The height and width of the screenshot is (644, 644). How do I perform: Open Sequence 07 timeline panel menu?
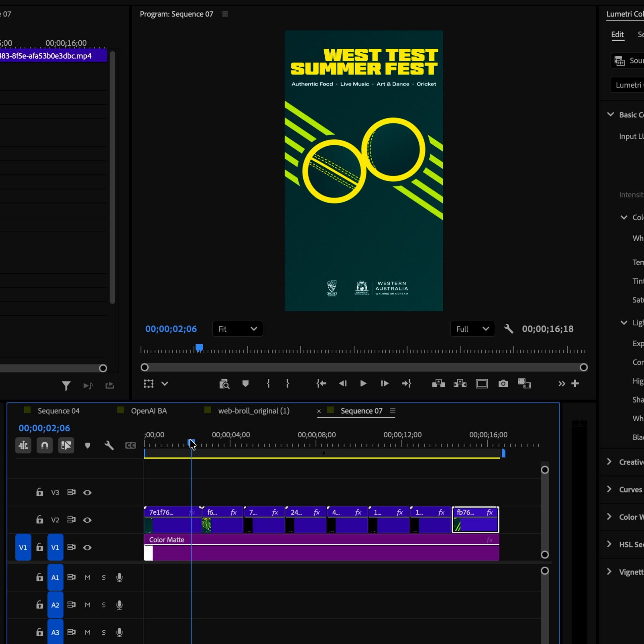tap(393, 411)
